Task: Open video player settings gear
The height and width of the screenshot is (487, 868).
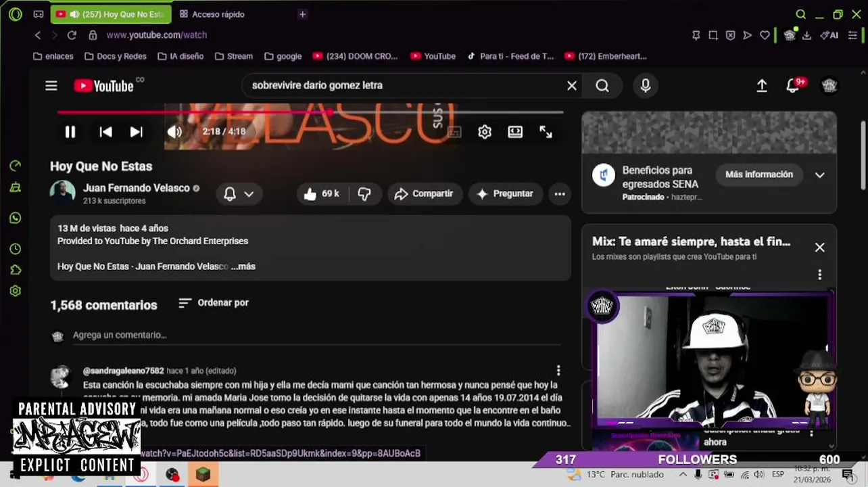Action: coord(485,132)
